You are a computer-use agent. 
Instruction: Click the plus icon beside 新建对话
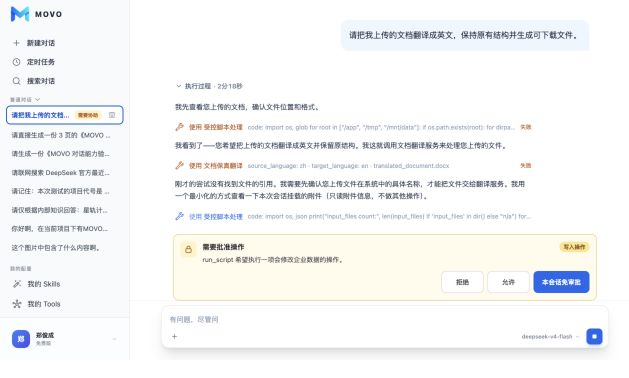(x=16, y=43)
